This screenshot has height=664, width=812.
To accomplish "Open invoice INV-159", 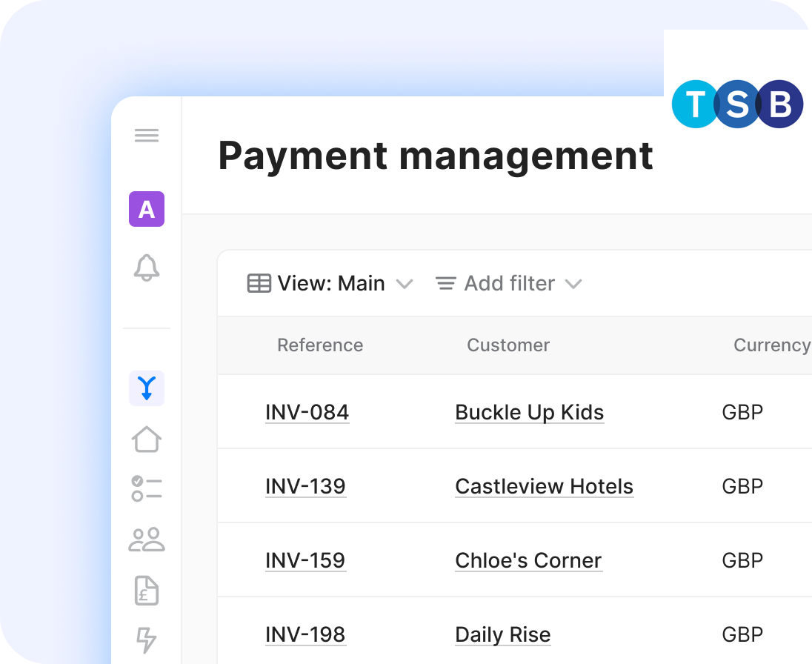I will tap(305, 560).
